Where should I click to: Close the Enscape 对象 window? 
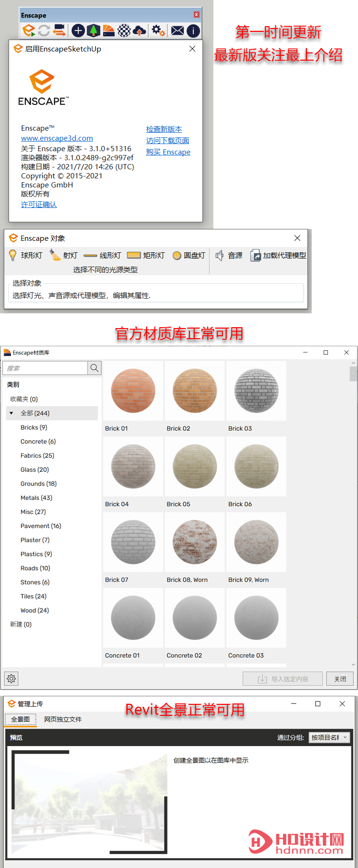point(297,238)
